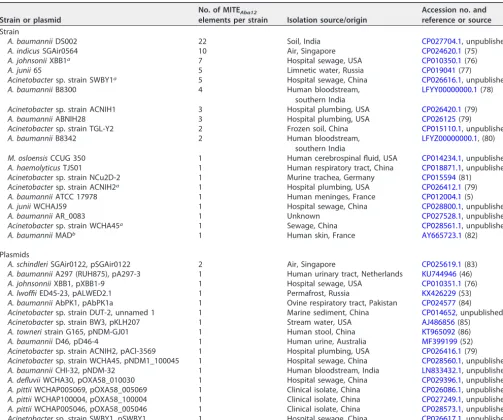The width and height of the screenshot is (503, 420).
Task: Click accession CP014234.1
Action: [x=442, y=158]
